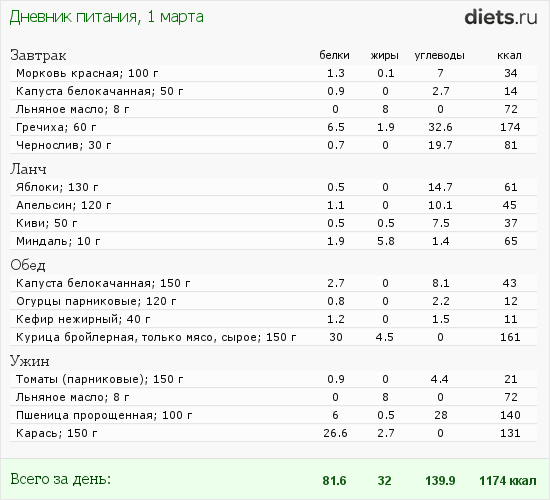The height and width of the screenshot is (500, 550).
Task: Click Гречиха carbohydrates value 32.6
Action: point(440,127)
